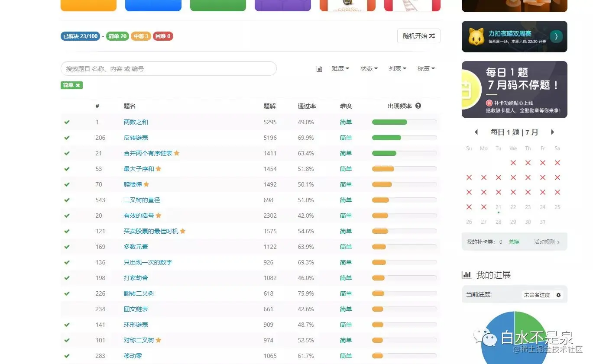Open the problem 两数之和

136,122
